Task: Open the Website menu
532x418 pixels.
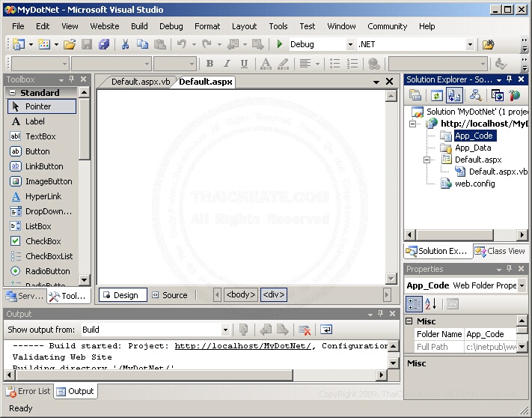Action: [x=105, y=26]
